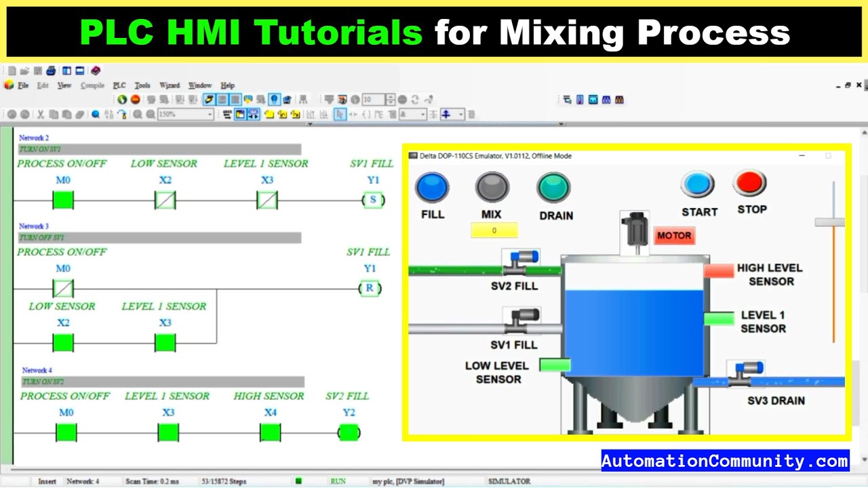
Task: Toggle the X4 high sensor contact
Action: (x=270, y=432)
